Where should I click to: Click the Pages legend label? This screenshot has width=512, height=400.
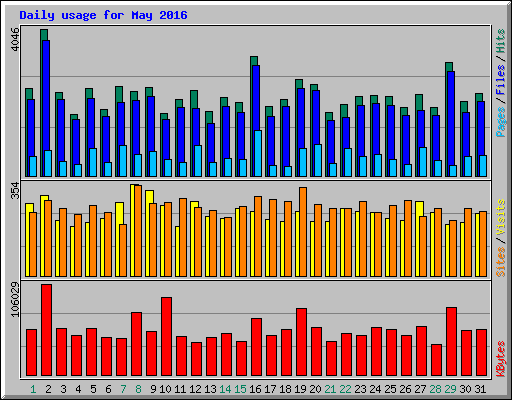[501, 122]
